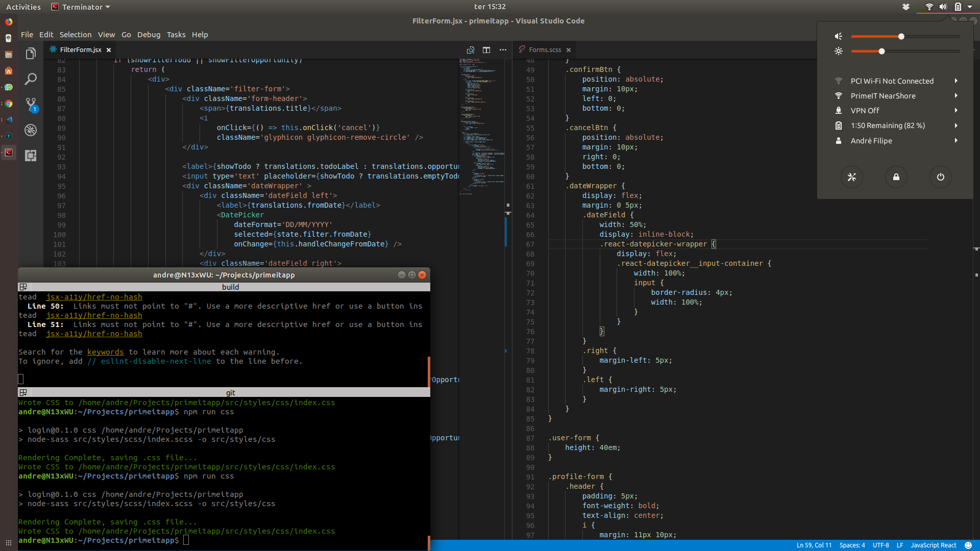This screenshot has height=551, width=980.
Task: Open the Help menu
Action: point(200,35)
